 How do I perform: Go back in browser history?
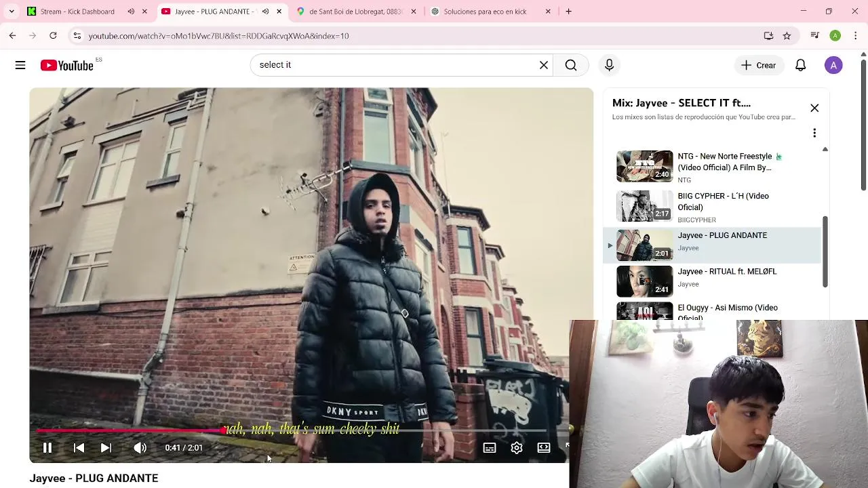tap(12, 36)
